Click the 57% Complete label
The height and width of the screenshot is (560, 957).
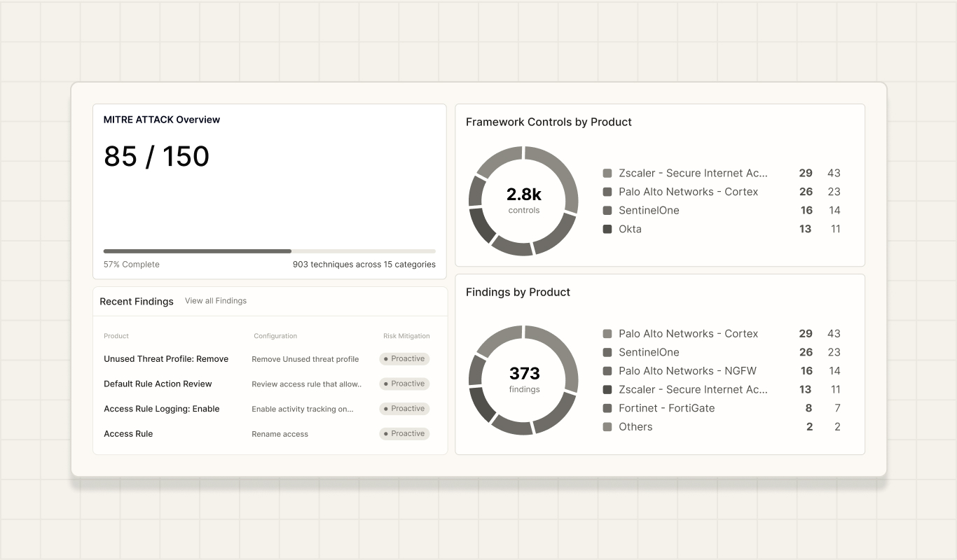(x=132, y=265)
